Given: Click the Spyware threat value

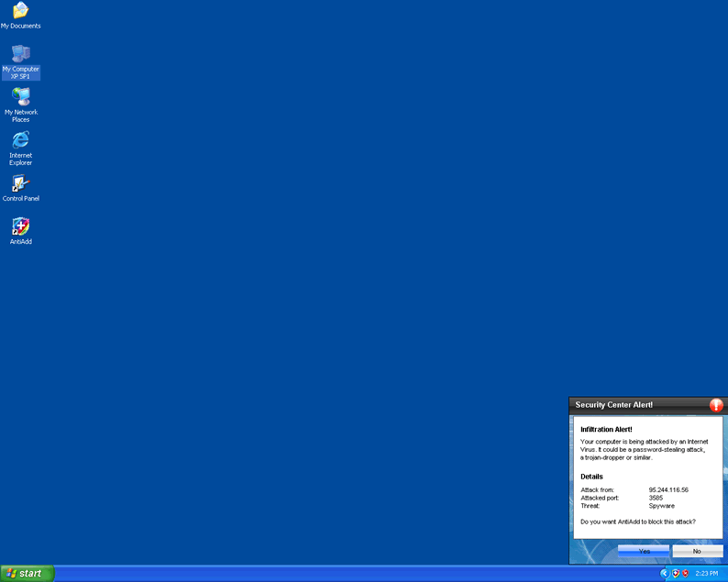Looking at the screenshot, I should coord(661,506).
